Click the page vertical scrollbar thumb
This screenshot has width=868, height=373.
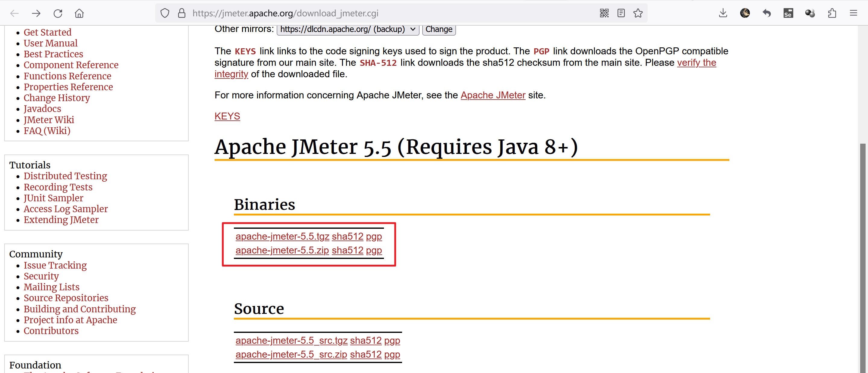tap(863, 258)
